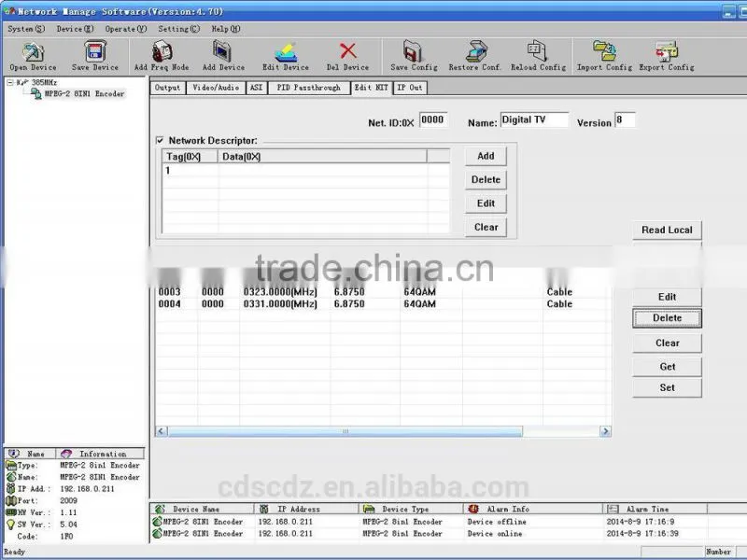
Task: Click the Name column header in device panel
Action: click(30, 454)
